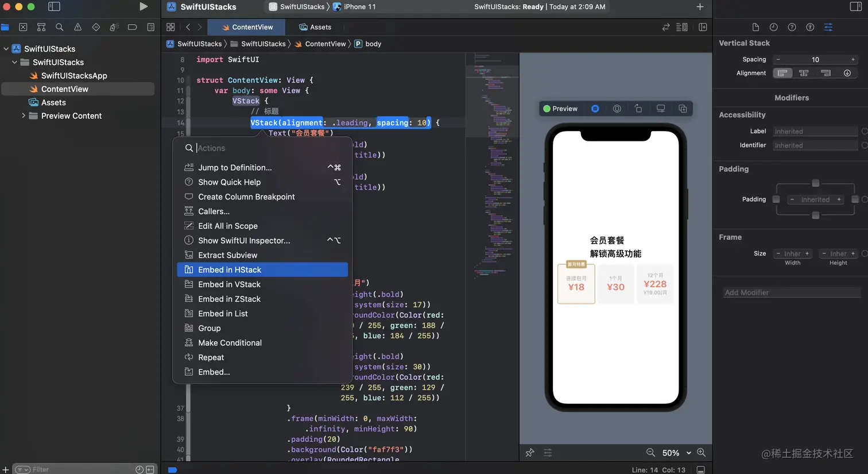Zoom out the preview canvas
The image size is (868, 474).
click(x=650, y=453)
